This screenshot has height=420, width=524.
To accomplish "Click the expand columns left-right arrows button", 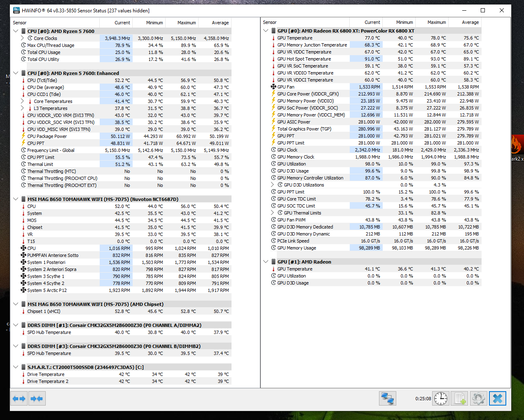I will [x=19, y=399].
